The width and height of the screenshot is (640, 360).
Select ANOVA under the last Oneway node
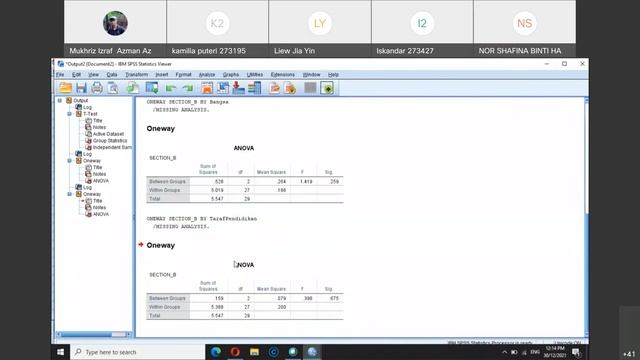tap(100, 214)
